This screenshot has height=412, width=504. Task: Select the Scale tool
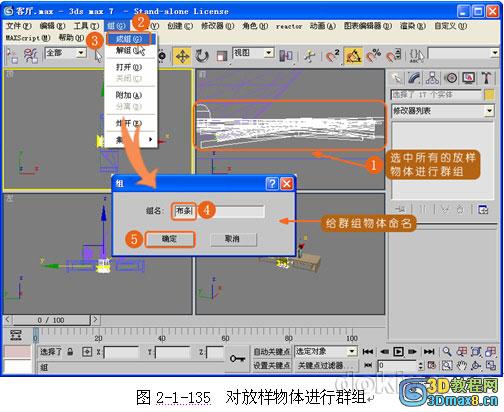point(221,56)
